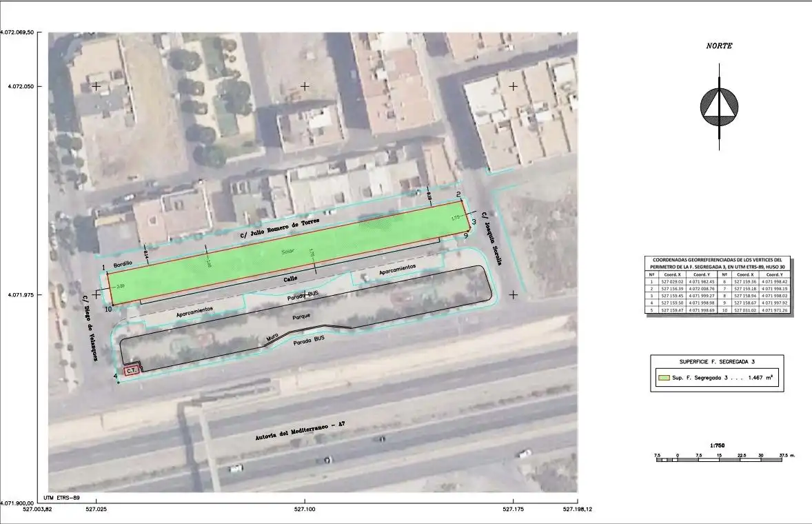
Task: Click the upper 'Parada BUS' label near Calle
Action: [x=303, y=296]
